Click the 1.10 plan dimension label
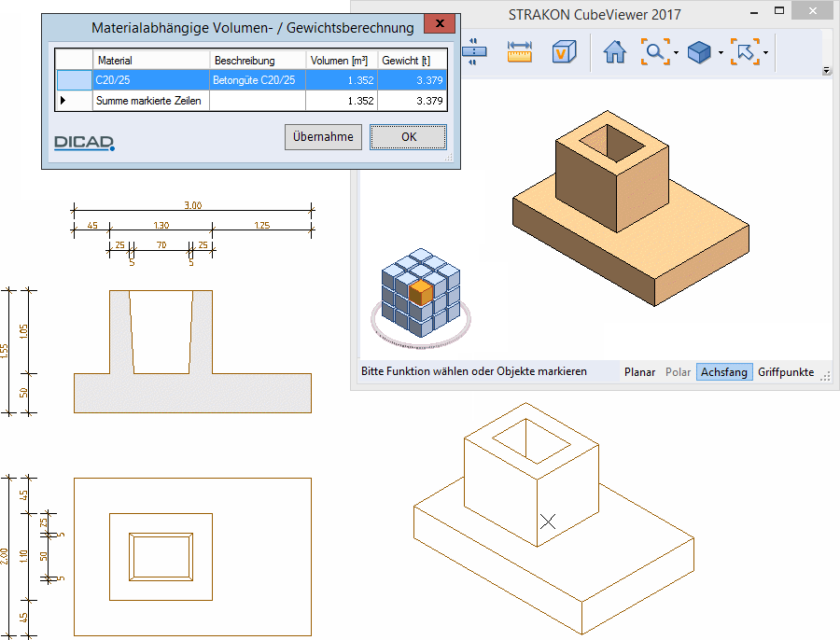Screen dimensions: 840x640 23,556
